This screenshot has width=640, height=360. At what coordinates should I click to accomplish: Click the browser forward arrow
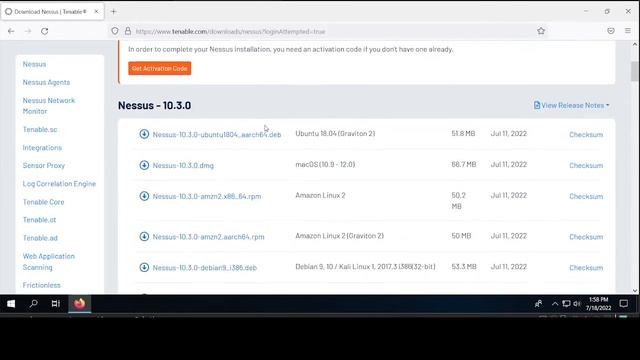click(28, 31)
